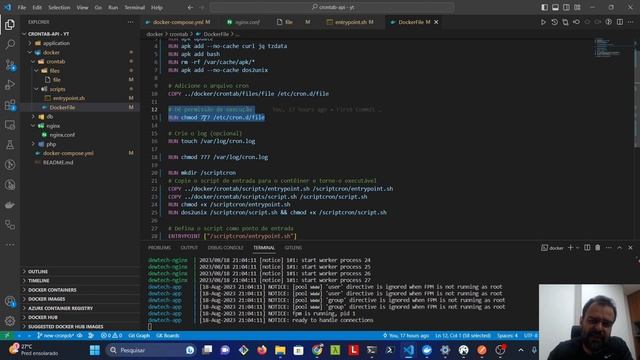Open the Docker whale view
640x360 pixels.
click(x=10, y=205)
